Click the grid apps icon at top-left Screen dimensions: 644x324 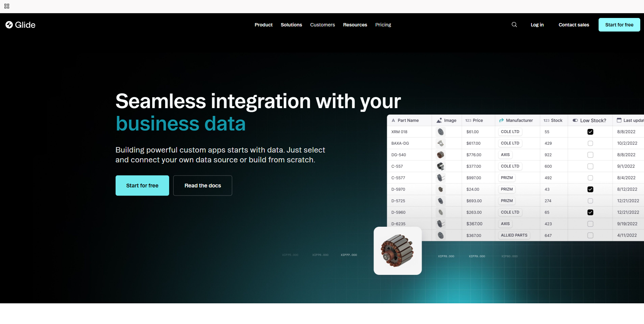(x=7, y=6)
